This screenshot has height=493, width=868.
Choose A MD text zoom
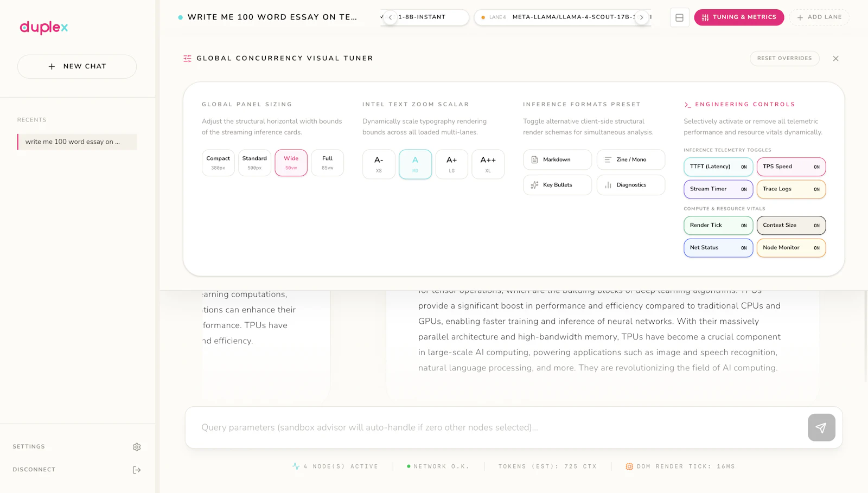[x=415, y=164]
